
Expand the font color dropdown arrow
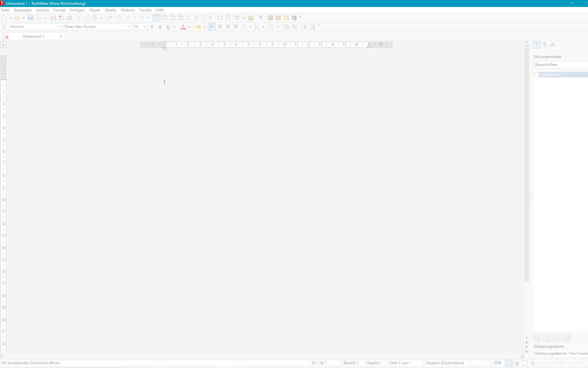pyautogui.click(x=190, y=27)
